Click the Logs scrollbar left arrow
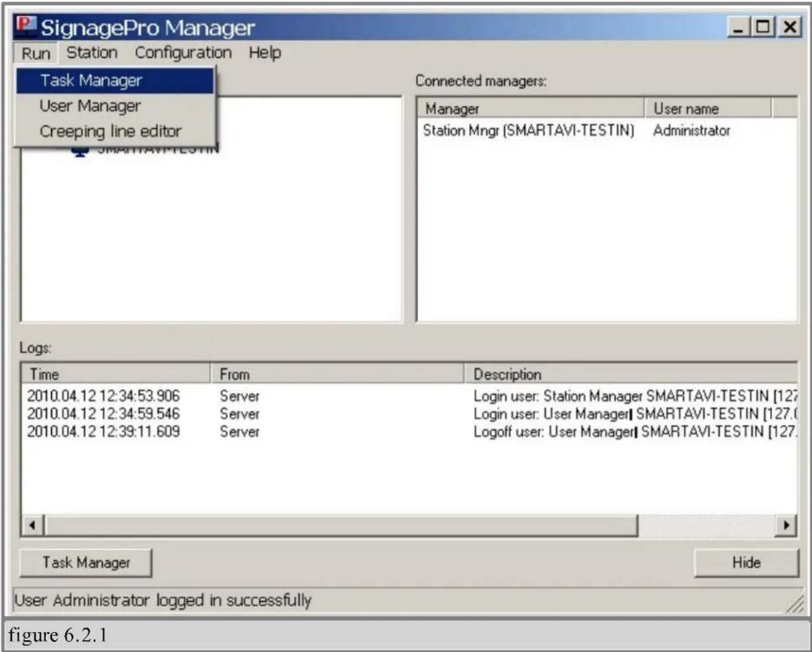812x652 pixels. point(34,526)
